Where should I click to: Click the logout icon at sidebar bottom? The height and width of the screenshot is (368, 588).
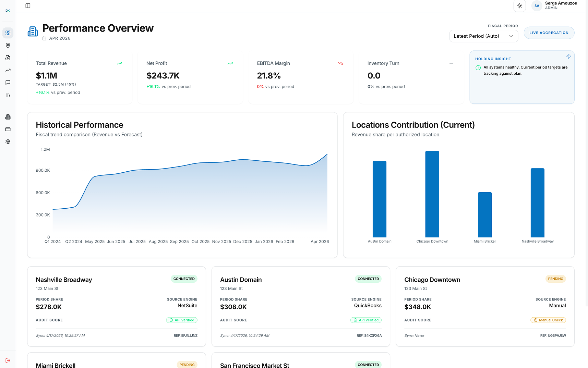coord(8,360)
